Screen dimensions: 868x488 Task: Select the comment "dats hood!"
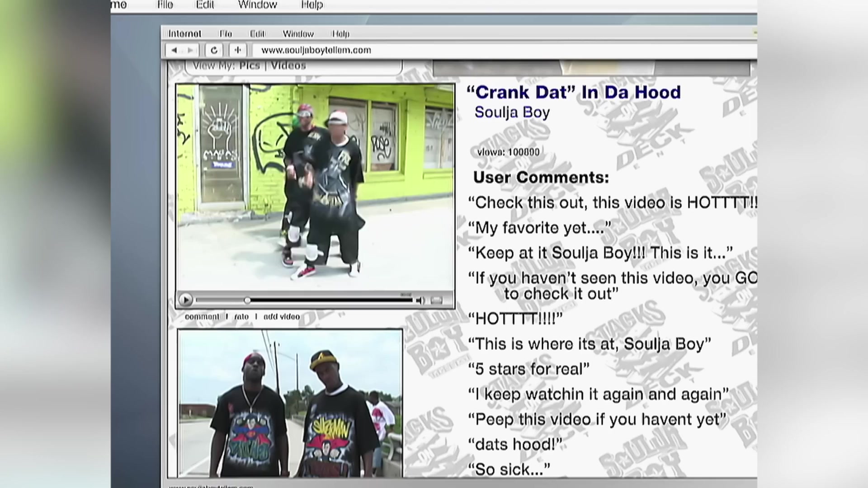(515, 445)
